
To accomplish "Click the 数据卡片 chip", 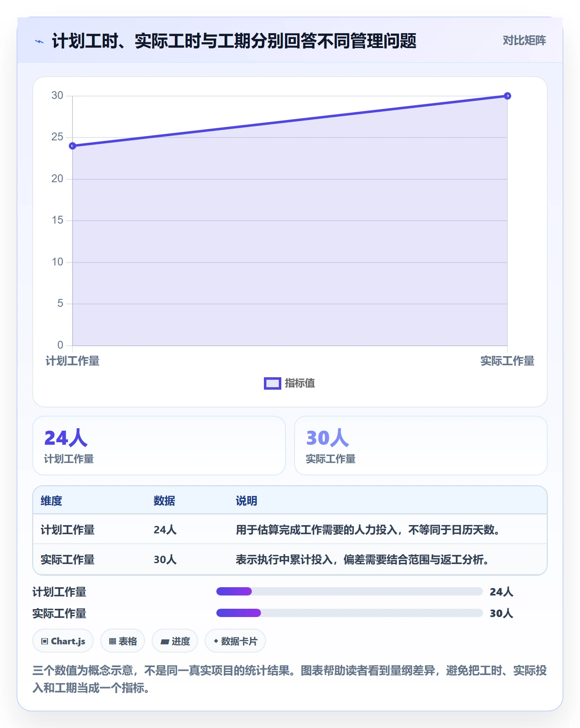I will [235, 641].
